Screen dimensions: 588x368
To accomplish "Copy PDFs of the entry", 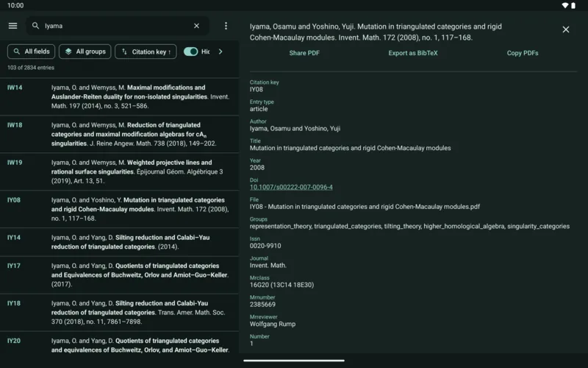I will pos(523,53).
